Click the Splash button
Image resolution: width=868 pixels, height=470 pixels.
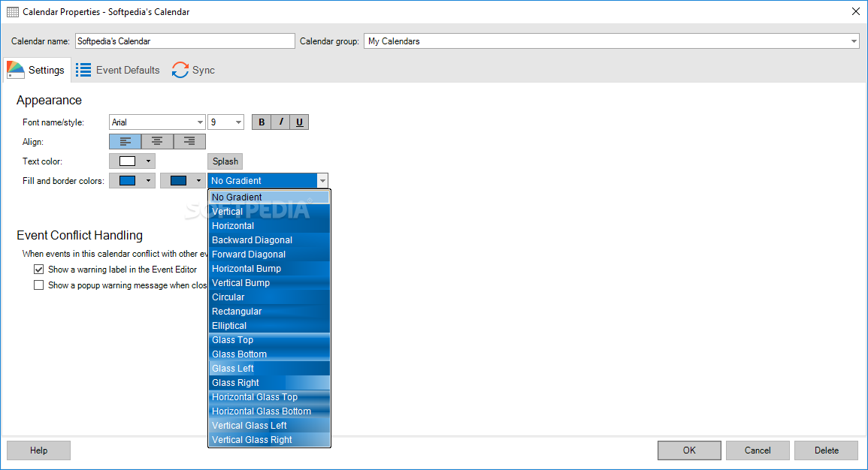coord(225,161)
